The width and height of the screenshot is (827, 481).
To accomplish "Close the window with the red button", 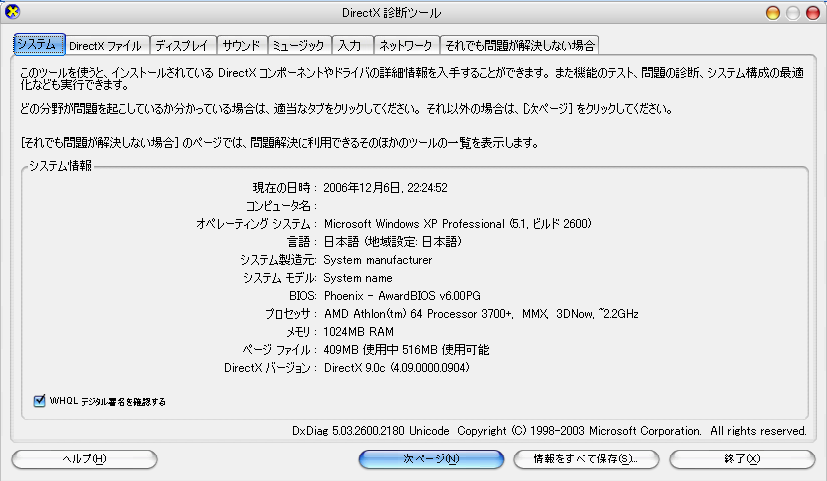I will coord(813,13).
